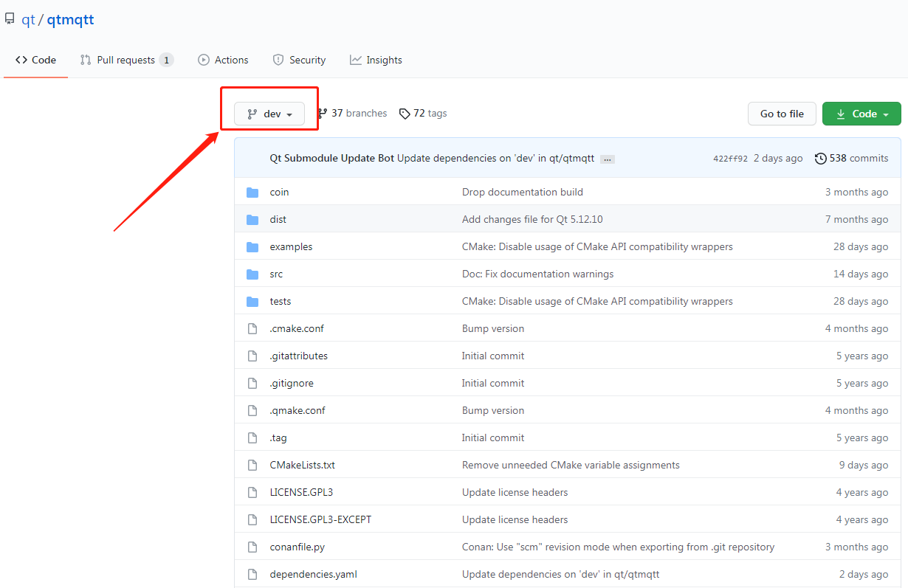Open the Actions tab

(223, 60)
